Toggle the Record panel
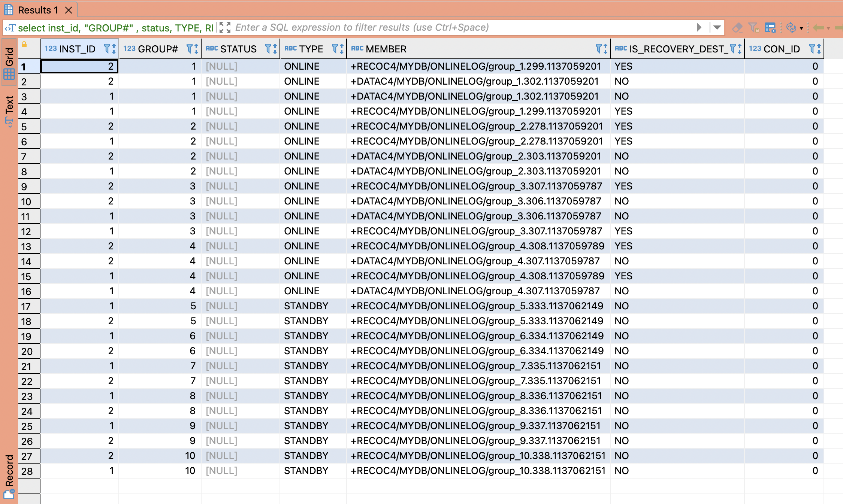The width and height of the screenshot is (843, 504). (x=9, y=476)
